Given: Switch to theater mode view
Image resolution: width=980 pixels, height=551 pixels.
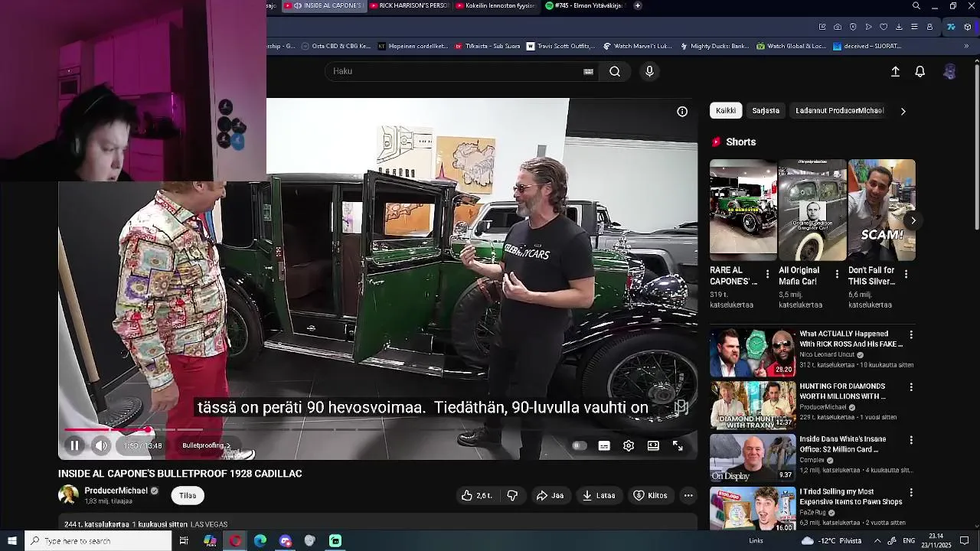Looking at the screenshot, I should point(653,445).
